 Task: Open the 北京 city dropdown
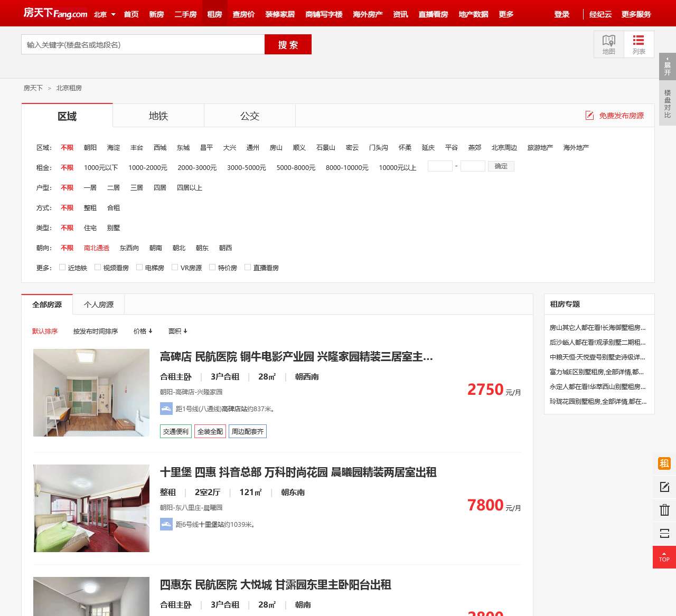[x=105, y=14]
